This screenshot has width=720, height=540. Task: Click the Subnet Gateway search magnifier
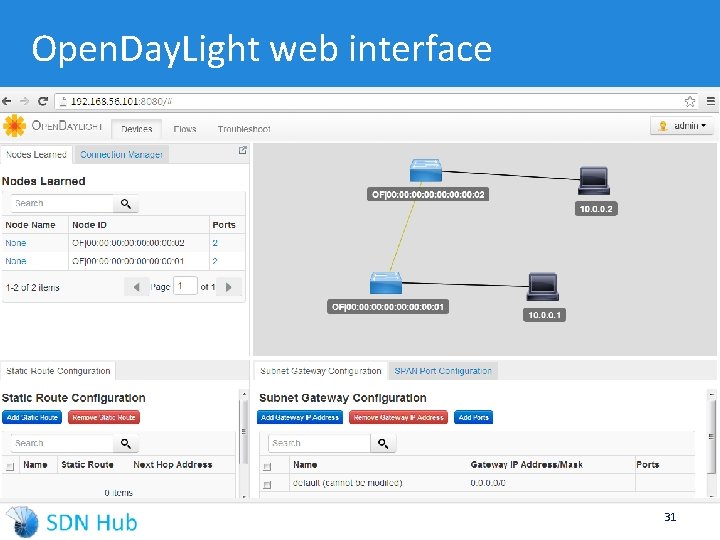[x=383, y=443]
